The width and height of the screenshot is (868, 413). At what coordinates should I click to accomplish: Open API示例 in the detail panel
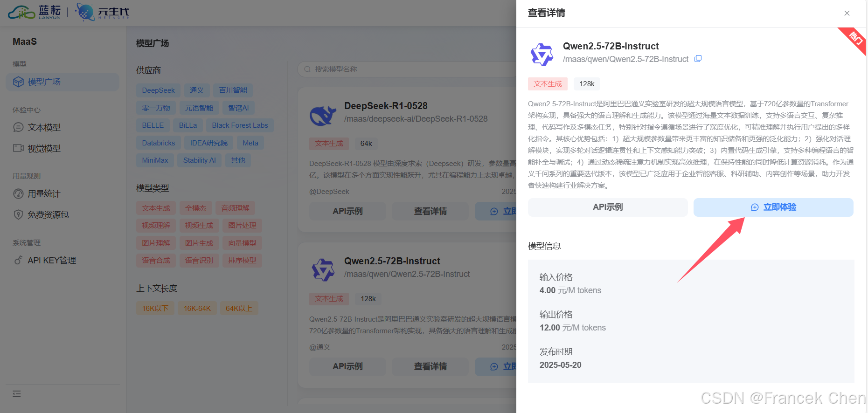(x=608, y=207)
